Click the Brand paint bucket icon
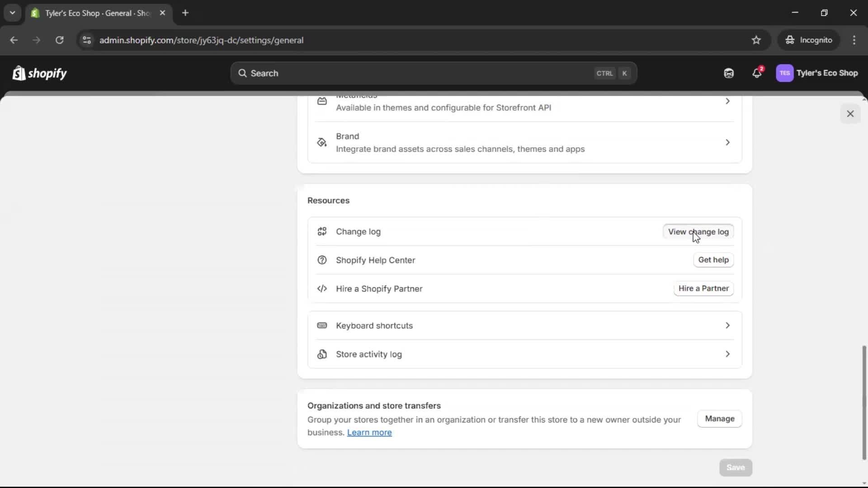 [x=321, y=142]
